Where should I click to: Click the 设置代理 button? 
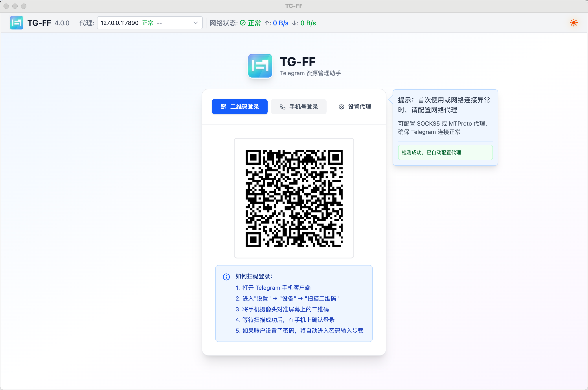coord(354,106)
